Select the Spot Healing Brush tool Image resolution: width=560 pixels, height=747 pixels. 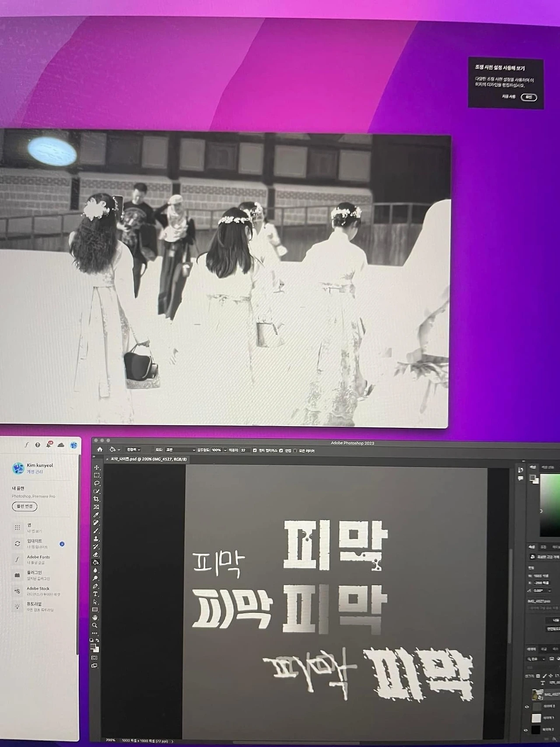tap(96, 523)
